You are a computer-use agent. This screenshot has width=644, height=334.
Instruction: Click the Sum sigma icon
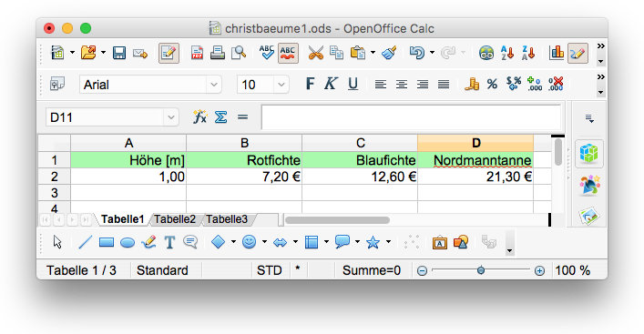point(221,117)
